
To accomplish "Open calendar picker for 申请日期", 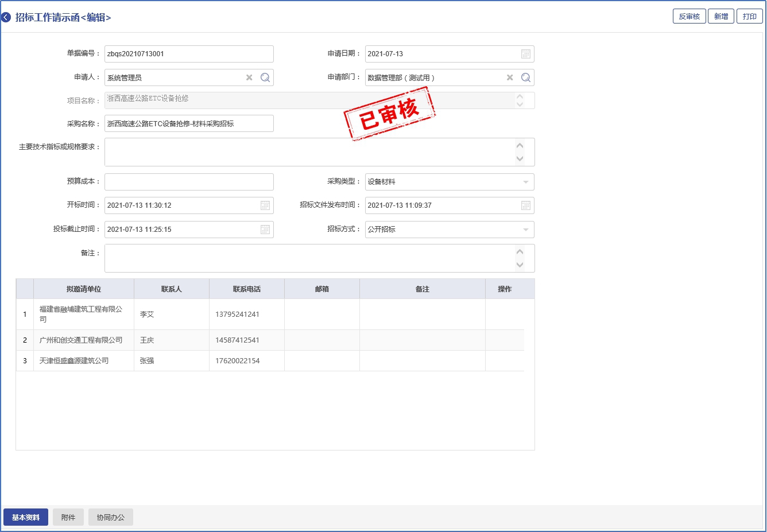I will click(x=525, y=54).
